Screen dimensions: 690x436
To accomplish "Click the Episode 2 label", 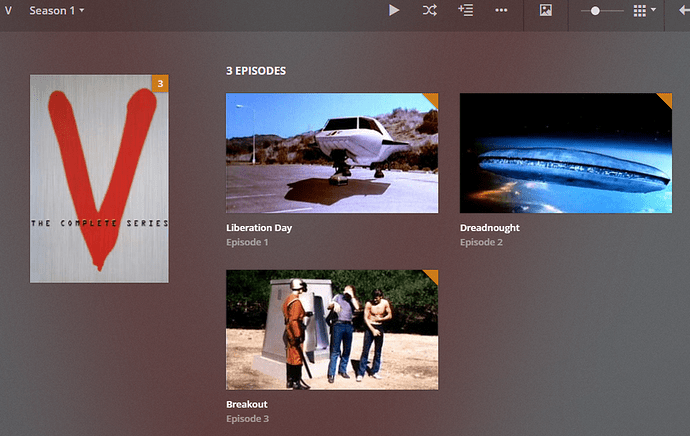I will (481, 242).
